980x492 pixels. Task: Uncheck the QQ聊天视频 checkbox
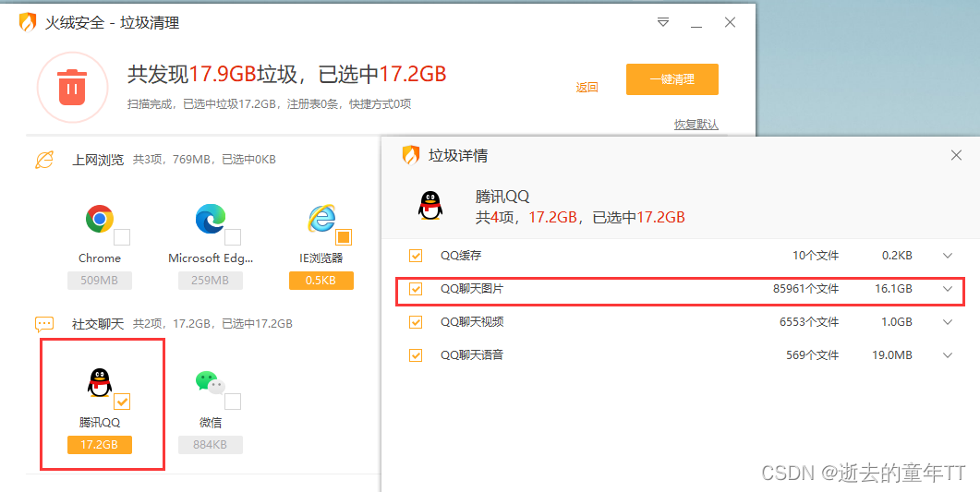pos(415,322)
